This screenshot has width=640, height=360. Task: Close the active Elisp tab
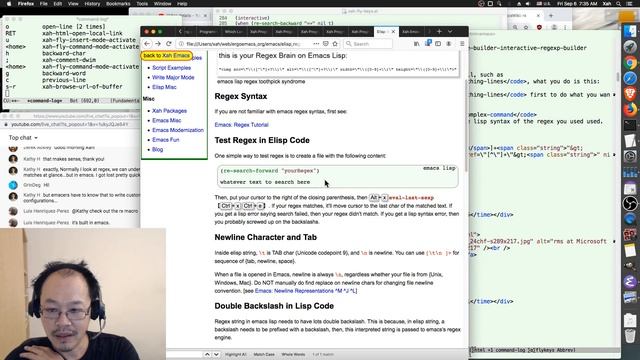tap(393, 31)
